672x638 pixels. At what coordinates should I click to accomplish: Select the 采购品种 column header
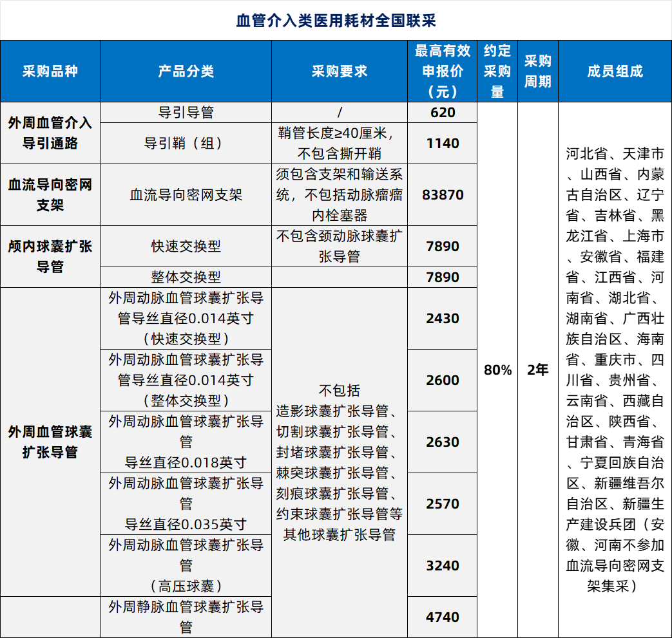pos(50,71)
